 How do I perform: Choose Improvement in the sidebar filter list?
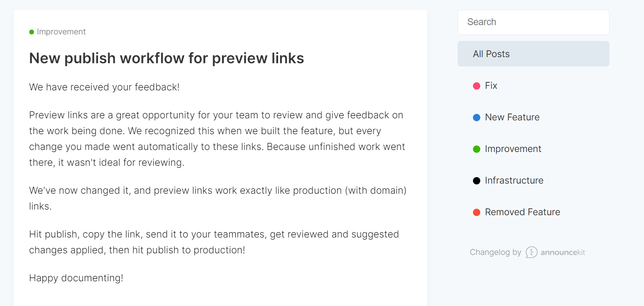tap(513, 149)
